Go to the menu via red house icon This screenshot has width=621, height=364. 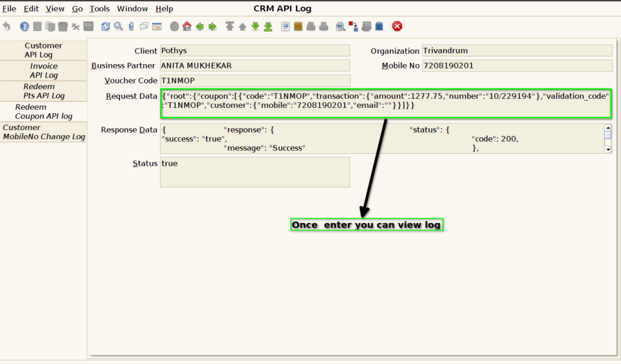pyautogui.click(x=187, y=27)
